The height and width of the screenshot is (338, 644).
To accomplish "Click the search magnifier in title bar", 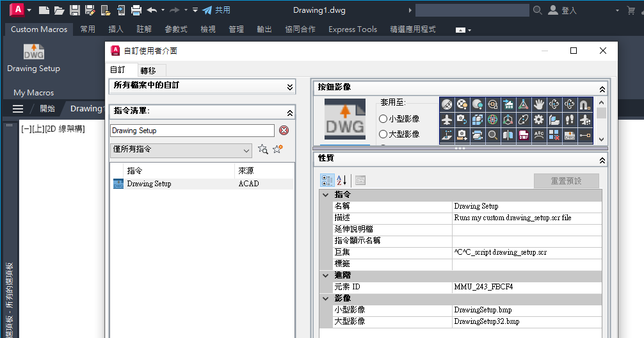I will [x=537, y=10].
